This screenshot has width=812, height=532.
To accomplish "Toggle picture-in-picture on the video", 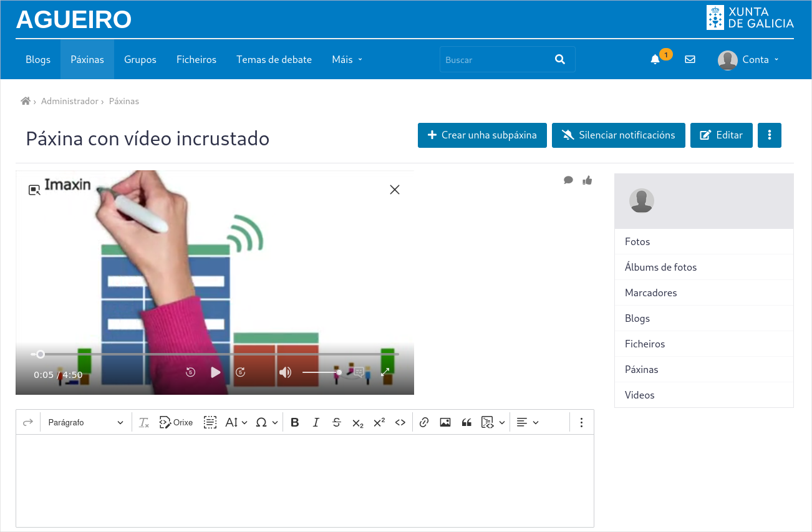I will click(34, 190).
